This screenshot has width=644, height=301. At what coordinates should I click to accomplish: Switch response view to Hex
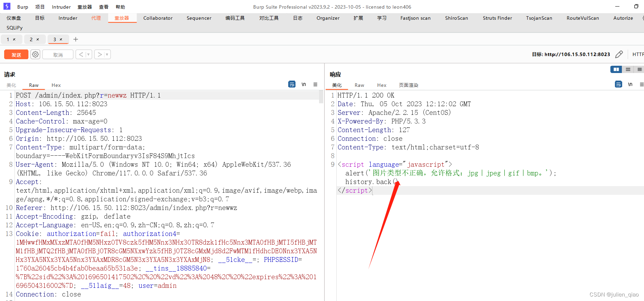(382, 85)
